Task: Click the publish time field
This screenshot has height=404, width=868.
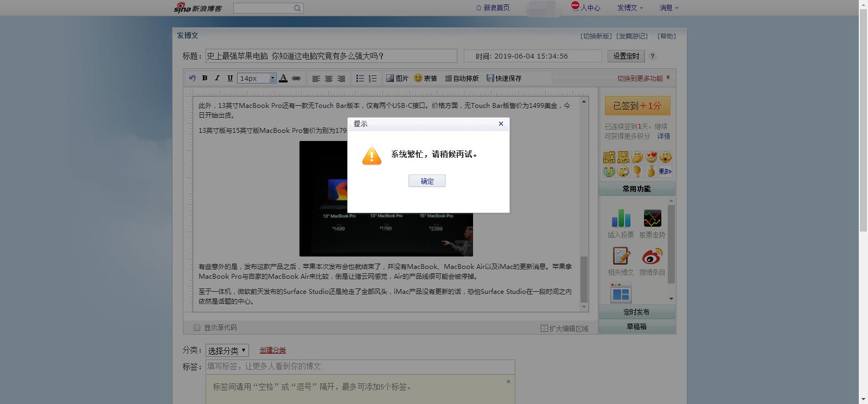Action: click(x=533, y=56)
